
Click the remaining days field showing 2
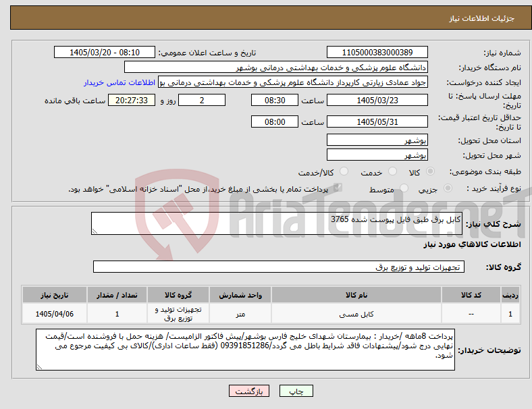click(x=202, y=100)
